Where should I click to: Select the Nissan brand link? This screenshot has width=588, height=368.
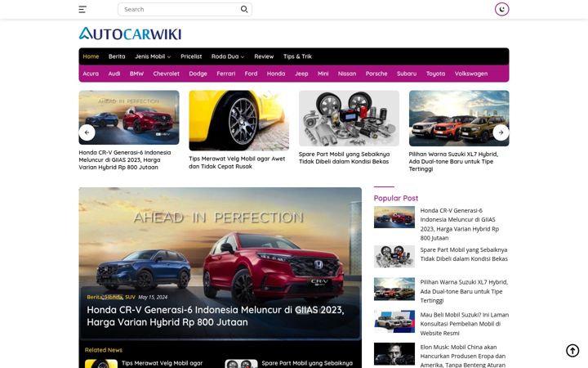pyautogui.click(x=347, y=74)
